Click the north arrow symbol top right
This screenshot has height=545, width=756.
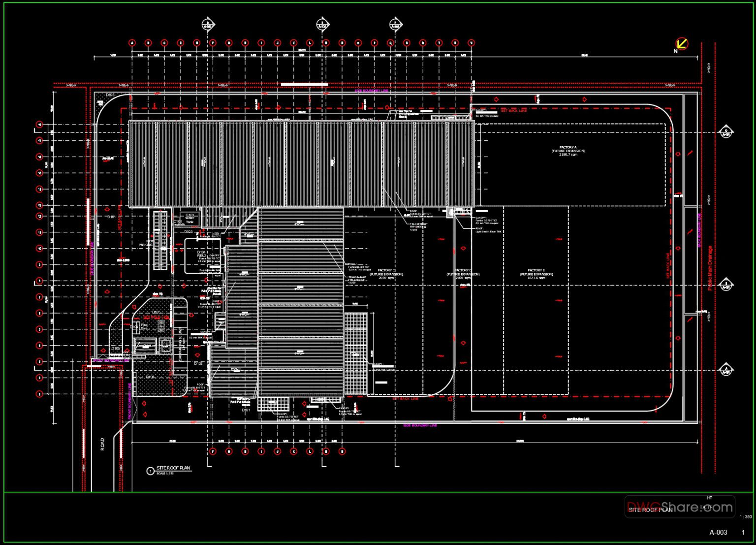coord(681,43)
